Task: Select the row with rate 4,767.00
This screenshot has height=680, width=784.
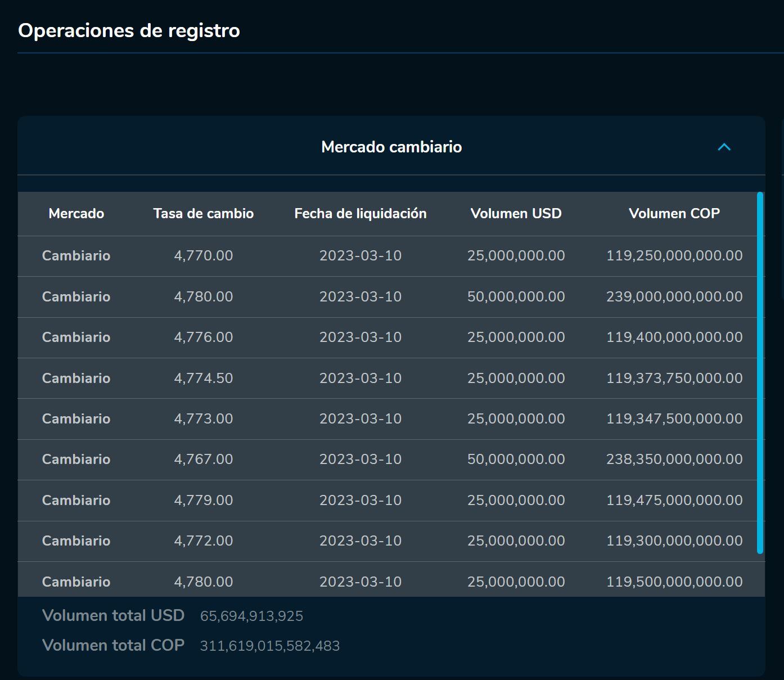Action: 204,459
